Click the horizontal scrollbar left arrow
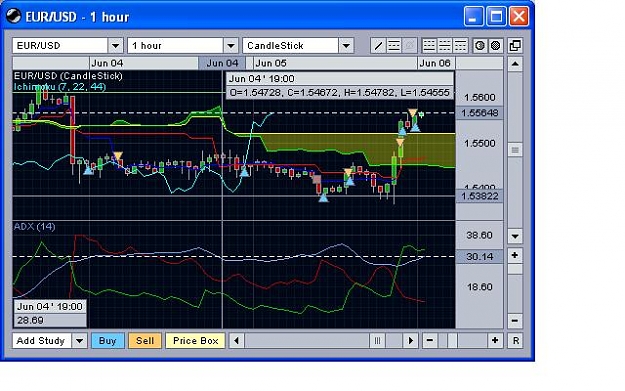Viewport: 625px width, 391px height. 237,340
